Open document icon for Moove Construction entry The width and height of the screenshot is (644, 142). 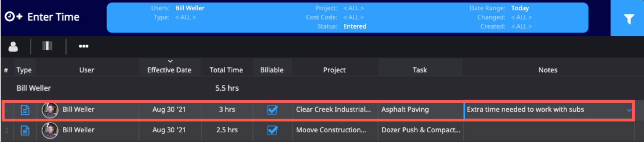point(25,130)
